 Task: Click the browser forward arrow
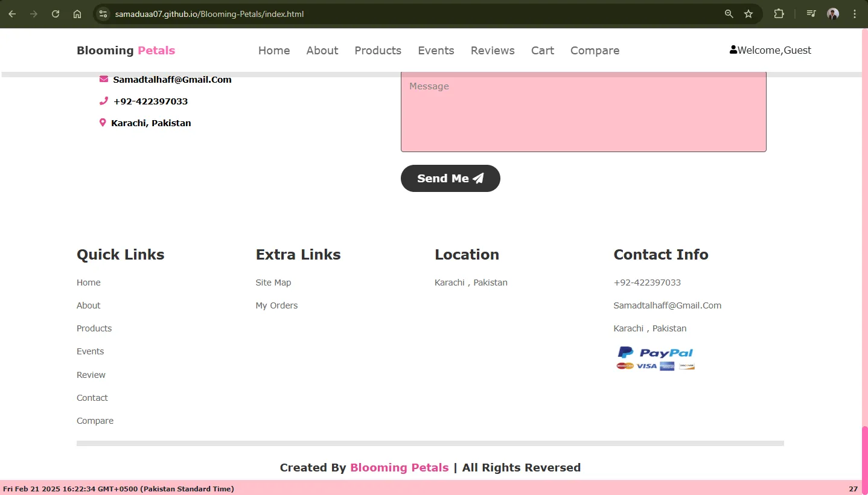point(34,14)
